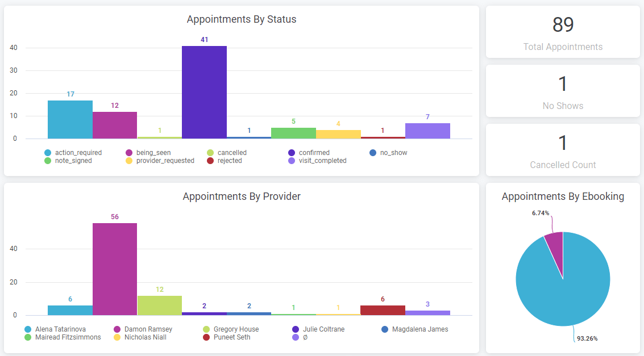Open the Cancelled Count metric card

click(563, 150)
